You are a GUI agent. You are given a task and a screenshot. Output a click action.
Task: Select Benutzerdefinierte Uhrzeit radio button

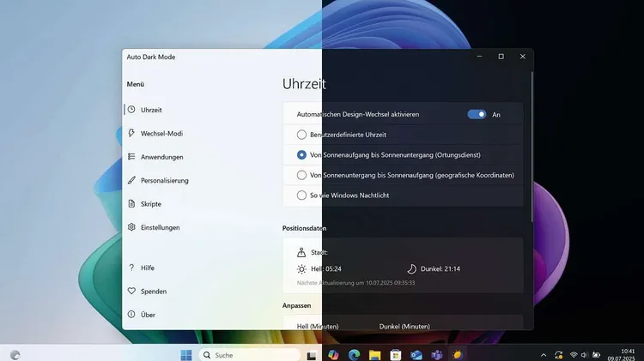301,135
